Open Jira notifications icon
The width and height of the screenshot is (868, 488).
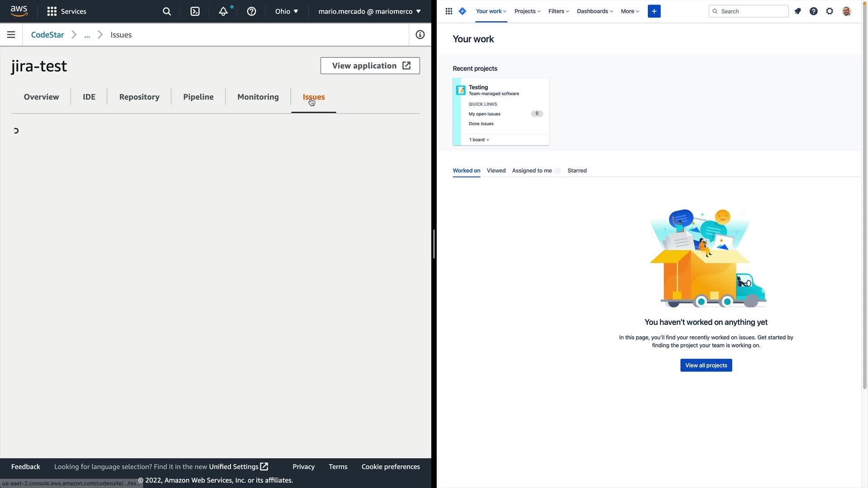[x=797, y=11]
